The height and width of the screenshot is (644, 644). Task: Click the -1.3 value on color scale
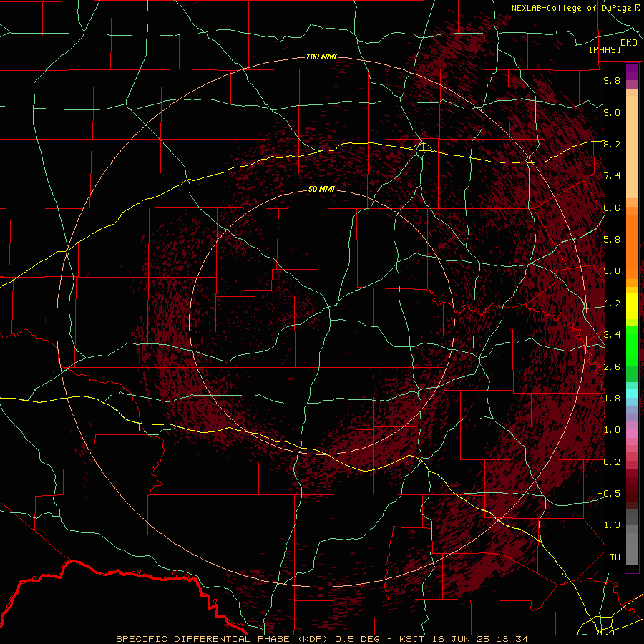coord(609,525)
